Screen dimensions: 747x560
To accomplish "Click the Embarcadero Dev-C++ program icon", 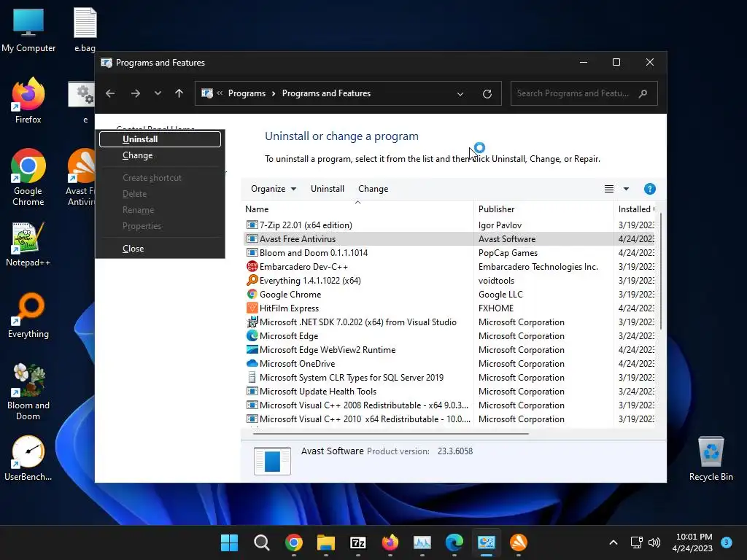I will 252,267.
